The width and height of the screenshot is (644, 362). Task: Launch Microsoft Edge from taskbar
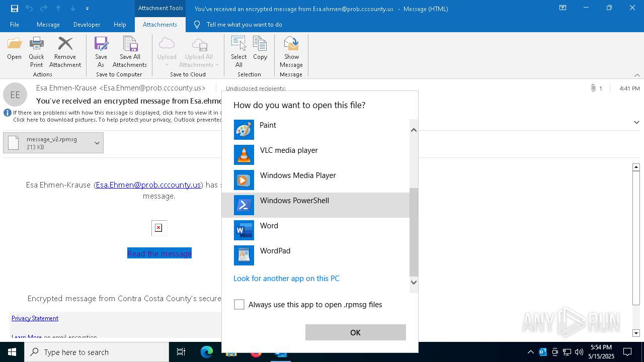[207, 352]
